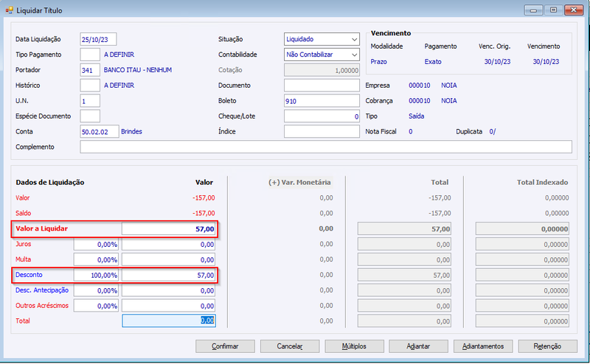Open Adiantamentos
This screenshot has height=364, width=590.
pos(483,346)
